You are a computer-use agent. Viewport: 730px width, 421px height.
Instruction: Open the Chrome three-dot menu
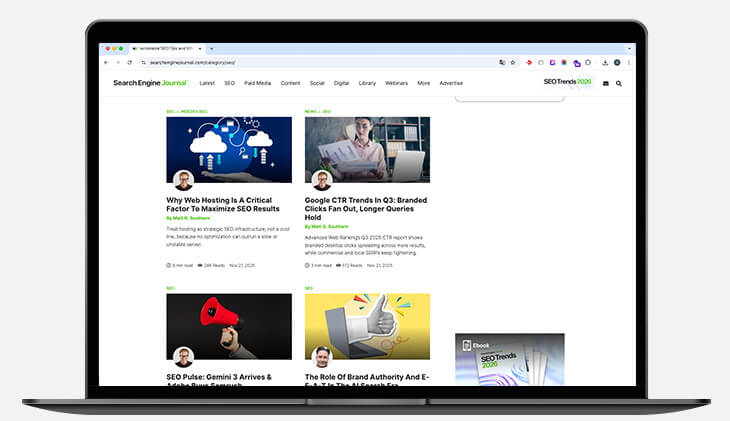tap(628, 62)
